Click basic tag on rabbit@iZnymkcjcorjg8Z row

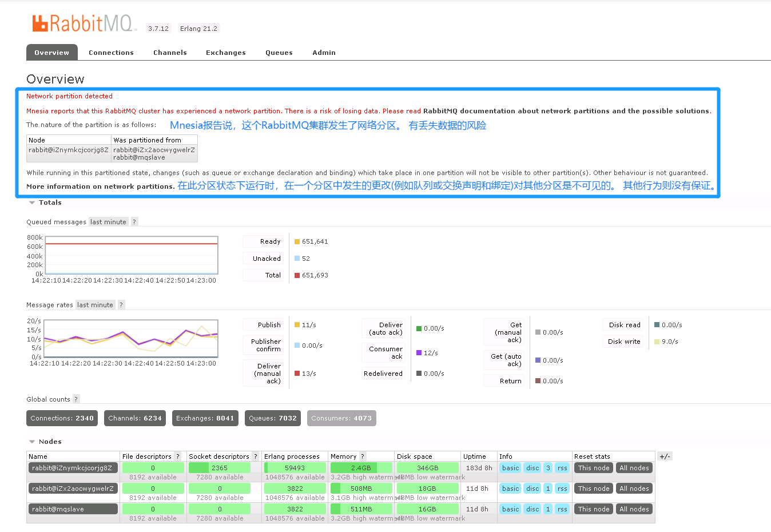tap(510, 468)
